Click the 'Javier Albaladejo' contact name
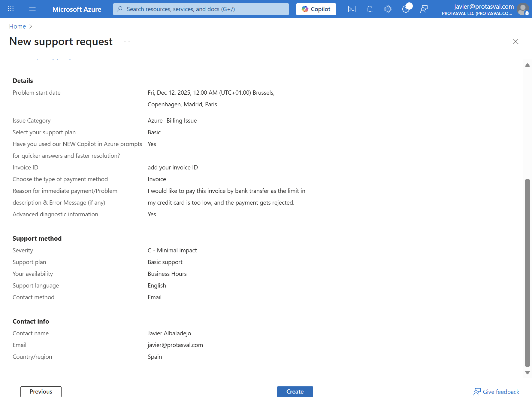Image resolution: width=532 pixels, height=405 pixels. pyautogui.click(x=169, y=333)
